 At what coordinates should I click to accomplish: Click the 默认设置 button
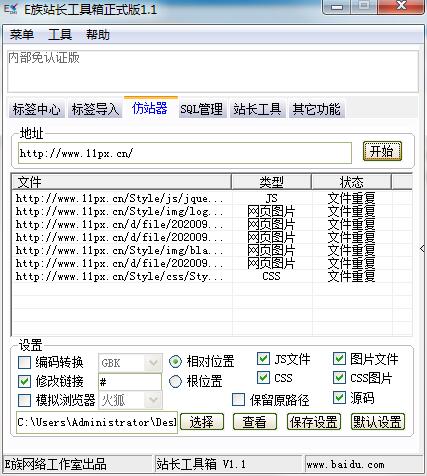click(378, 422)
